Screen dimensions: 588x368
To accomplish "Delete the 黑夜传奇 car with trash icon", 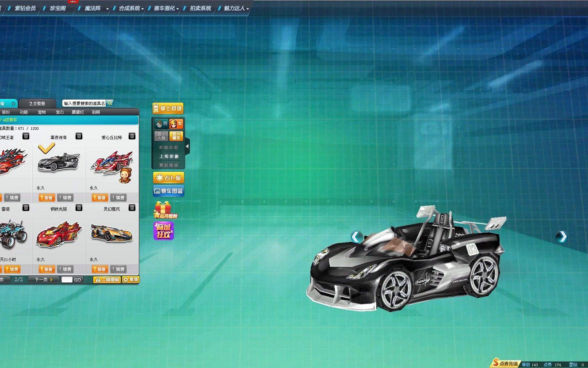I will pyautogui.click(x=79, y=136).
